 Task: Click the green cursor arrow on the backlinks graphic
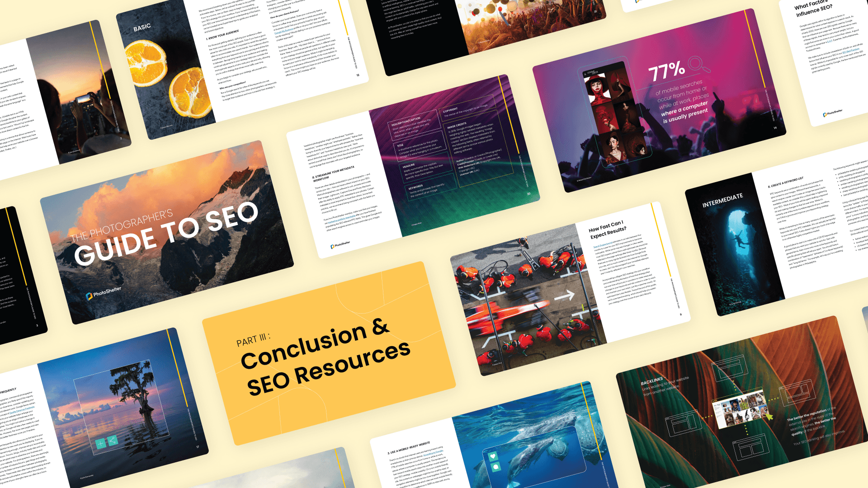pos(769,416)
